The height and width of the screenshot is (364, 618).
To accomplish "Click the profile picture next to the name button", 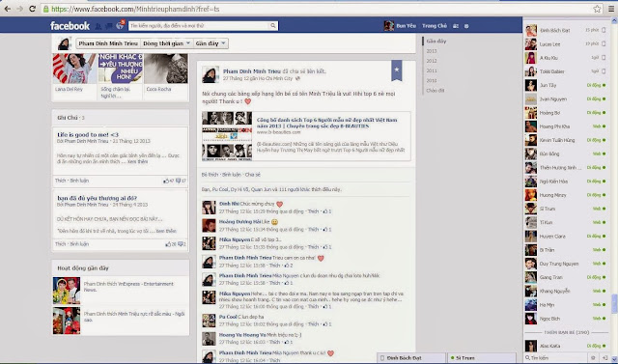I will 64,43.
